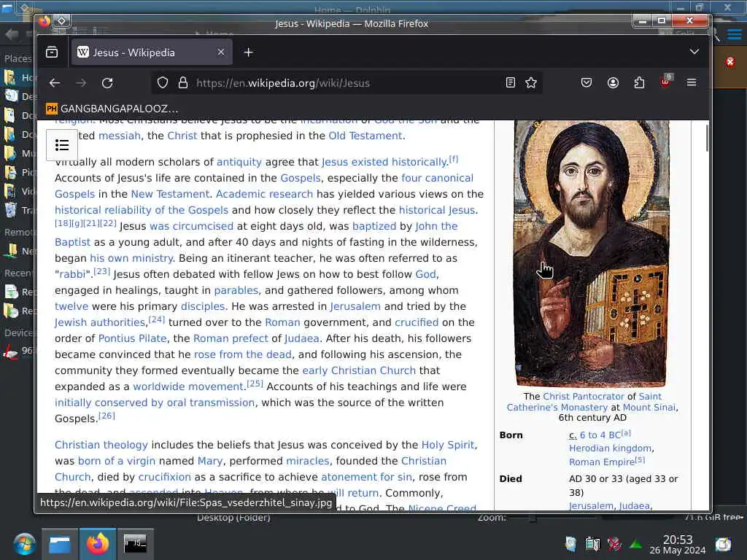Open the 'Holy Spirit' link

448,445
